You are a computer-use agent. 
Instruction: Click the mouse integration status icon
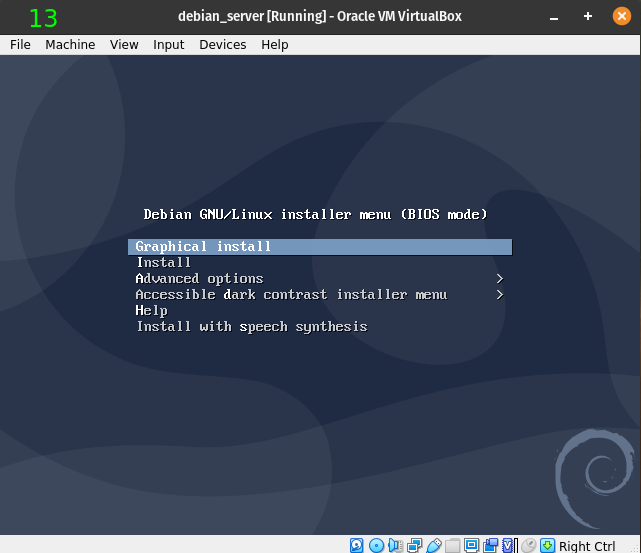[x=529, y=545]
